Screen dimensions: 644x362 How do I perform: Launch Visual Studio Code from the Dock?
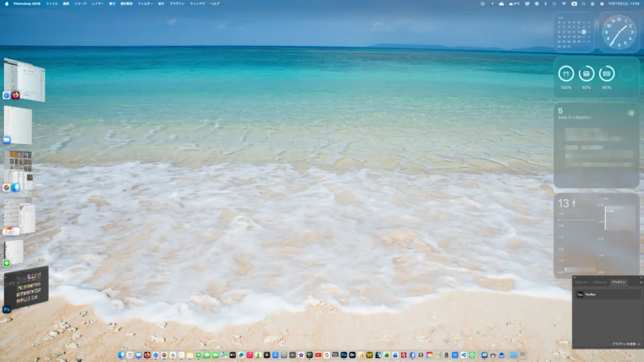pos(464,355)
